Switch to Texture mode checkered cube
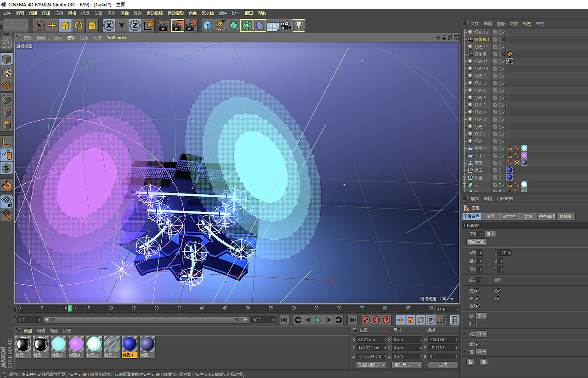Viewport: 588px width, 378px height. (x=6, y=72)
